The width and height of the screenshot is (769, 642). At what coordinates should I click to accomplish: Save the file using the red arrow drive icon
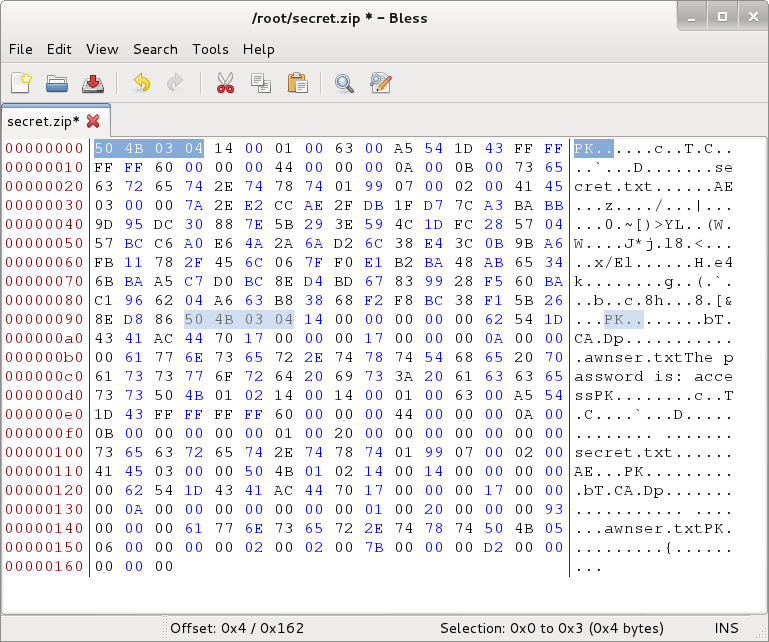tap(93, 83)
